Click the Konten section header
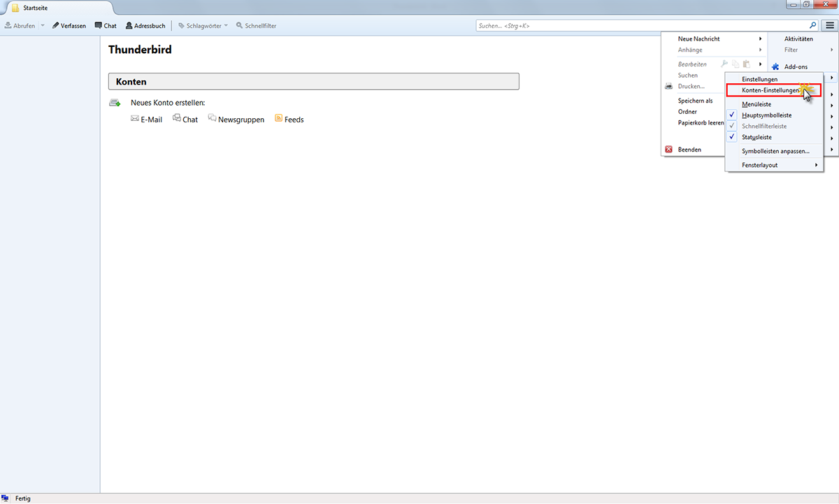This screenshot has height=504, width=839. 314,82
